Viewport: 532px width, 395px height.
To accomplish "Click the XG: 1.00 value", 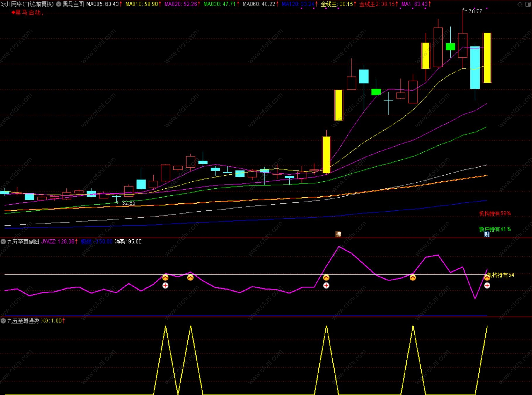I will click(52, 321).
